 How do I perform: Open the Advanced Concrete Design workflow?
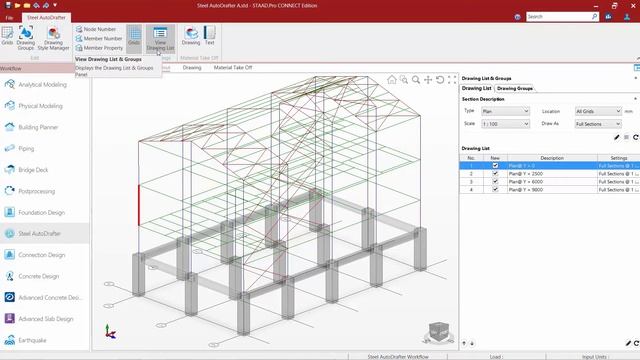[x=45, y=298]
